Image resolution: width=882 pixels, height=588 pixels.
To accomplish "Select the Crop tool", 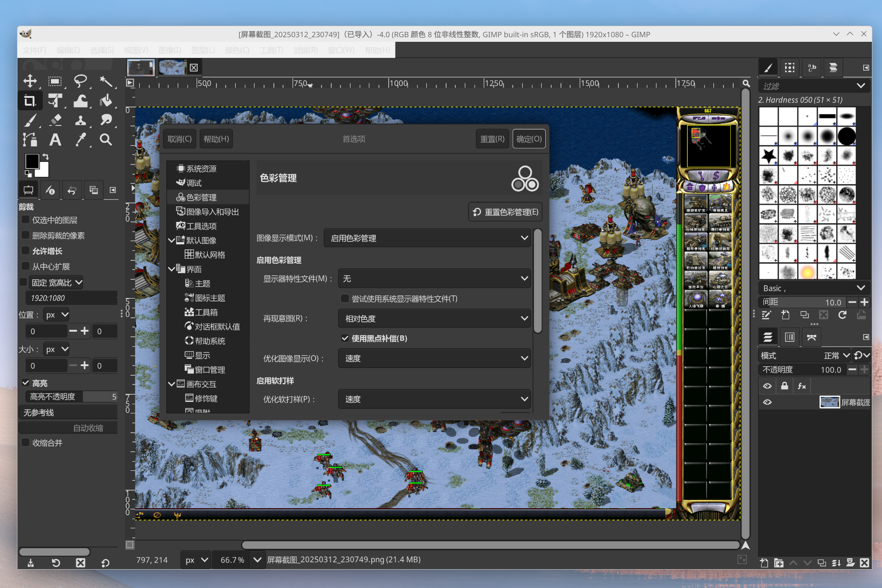I will point(30,101).
